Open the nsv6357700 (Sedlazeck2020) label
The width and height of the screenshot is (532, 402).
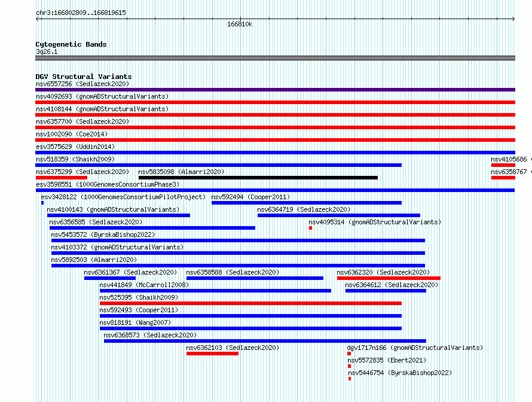click(82, 121)
